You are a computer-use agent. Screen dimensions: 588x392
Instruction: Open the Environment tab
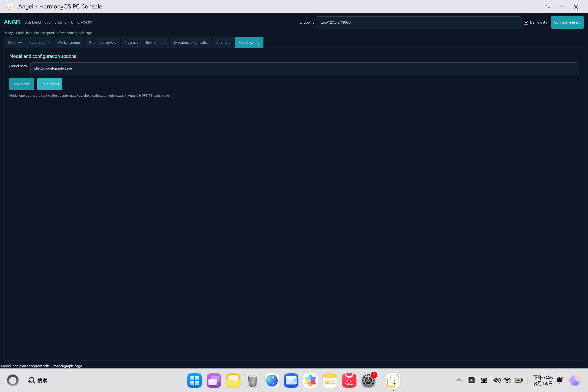click(156, 43)
